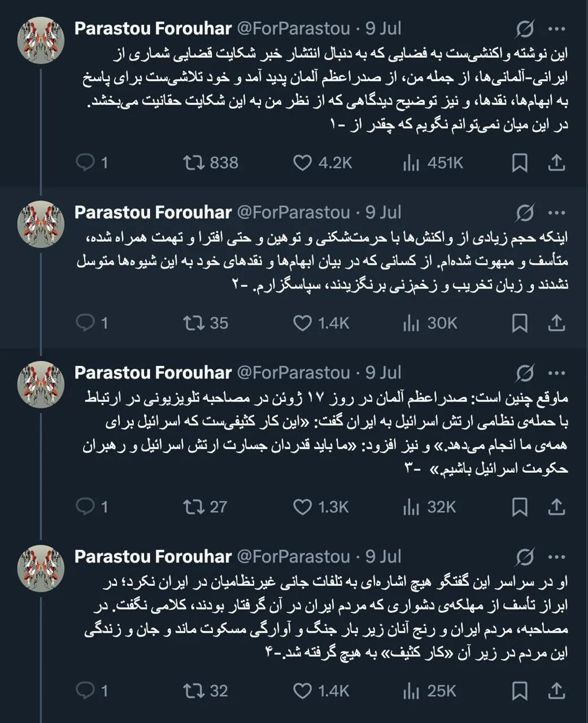The width and height of the screenshot is (588, 723).
Task: Share the first tweet via the share icon
Action: [557, 163]
